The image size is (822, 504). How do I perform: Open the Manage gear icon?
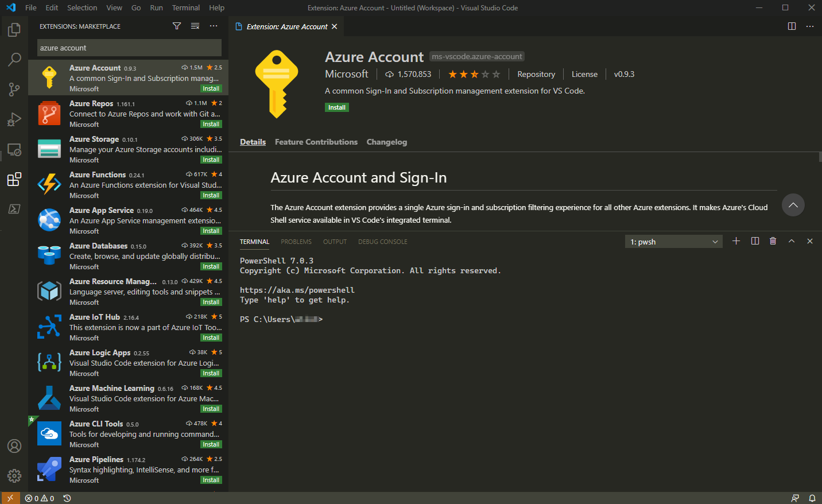point(14,476)
